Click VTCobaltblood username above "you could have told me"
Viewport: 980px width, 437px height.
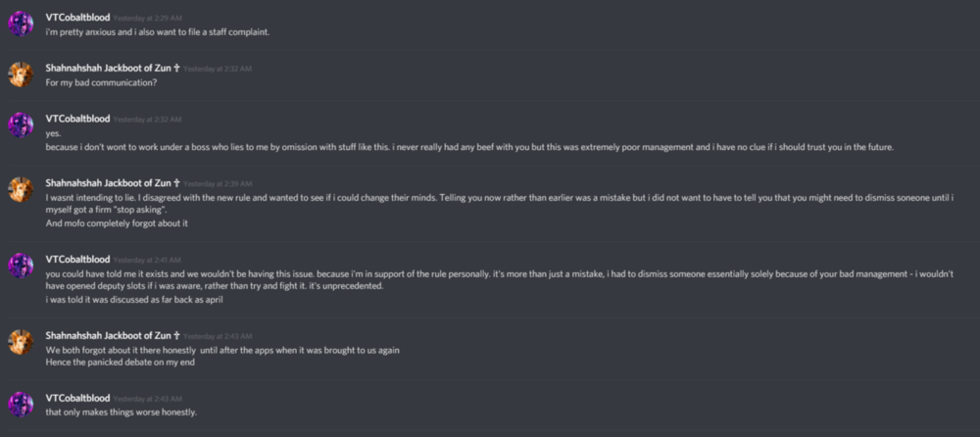[x=77, y=259]
